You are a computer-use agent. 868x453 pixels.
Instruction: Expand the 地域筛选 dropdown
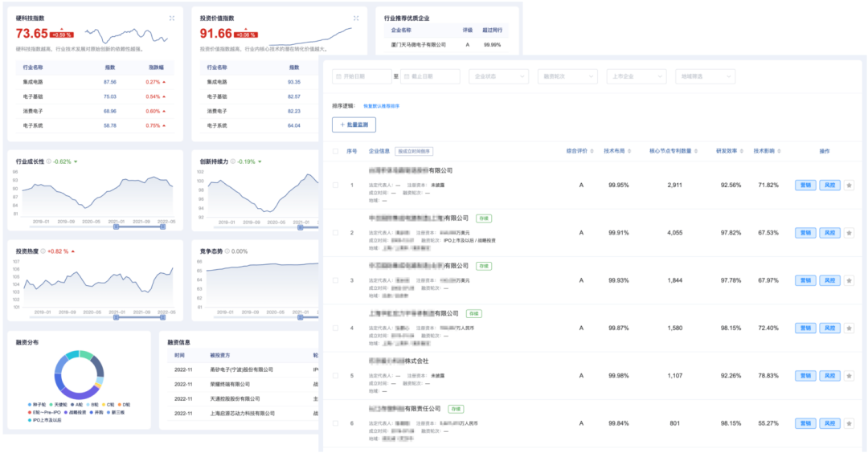pos(705,76)
